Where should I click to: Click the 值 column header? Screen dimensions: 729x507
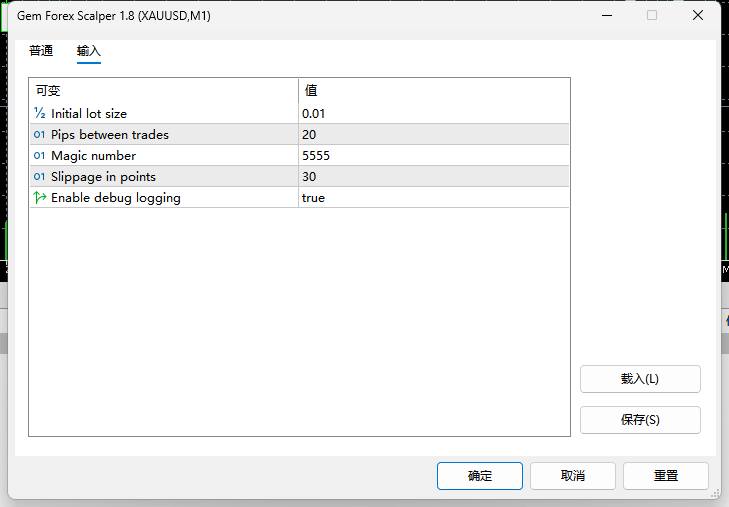434,91
